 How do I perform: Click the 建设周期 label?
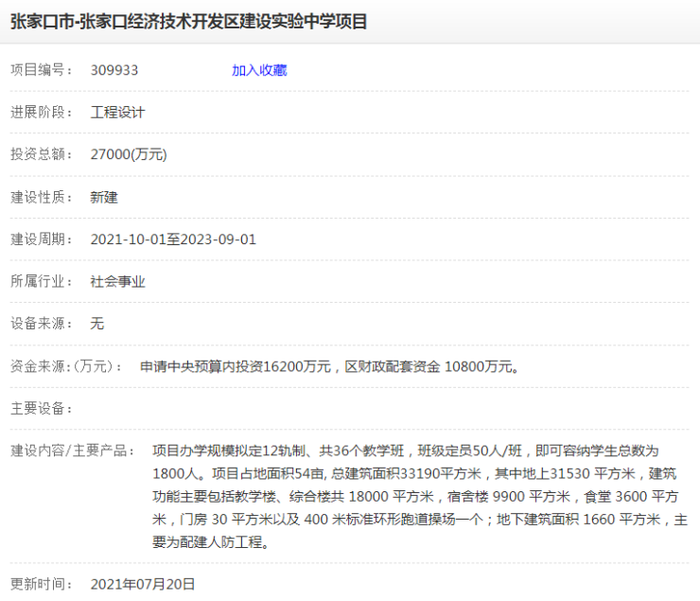click(x=41, y=239)
